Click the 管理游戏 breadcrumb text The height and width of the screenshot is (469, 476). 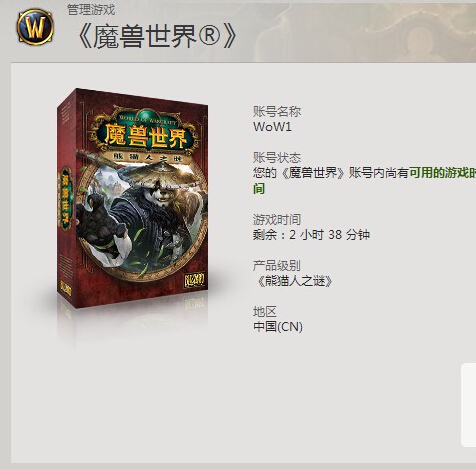pyautogui.click(x=91, y=9)
